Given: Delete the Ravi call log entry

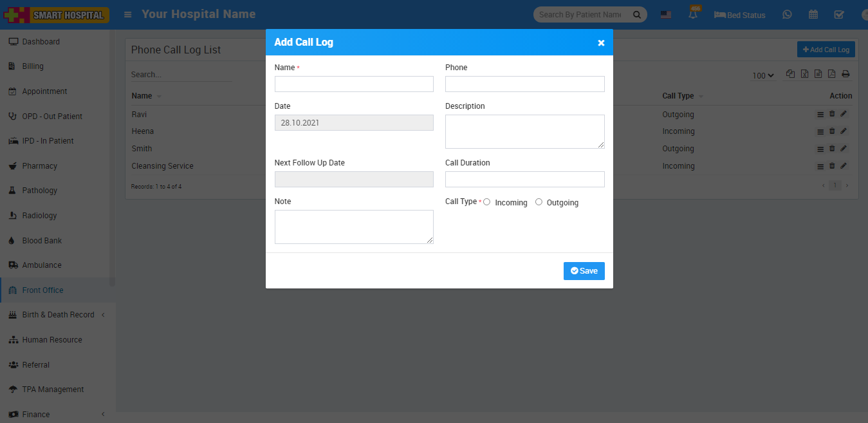Looking at the screenshot, I should click(x=831, y=114).
